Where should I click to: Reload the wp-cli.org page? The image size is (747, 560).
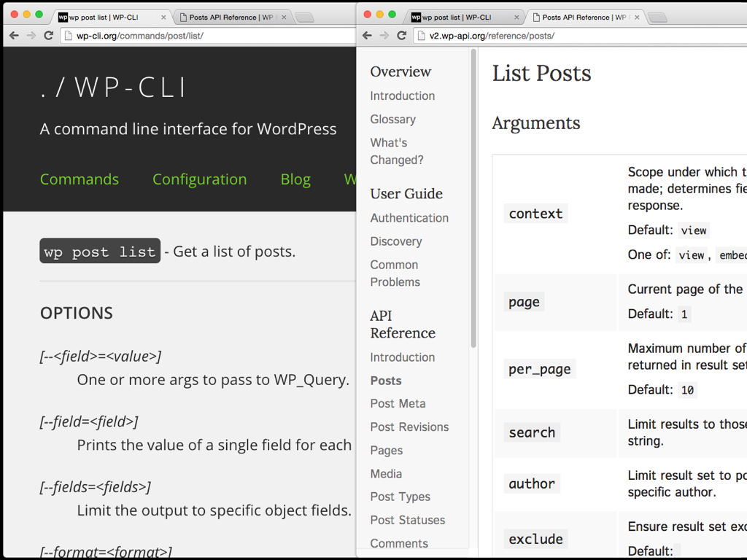pyautogui.click(x=49, y=36)
